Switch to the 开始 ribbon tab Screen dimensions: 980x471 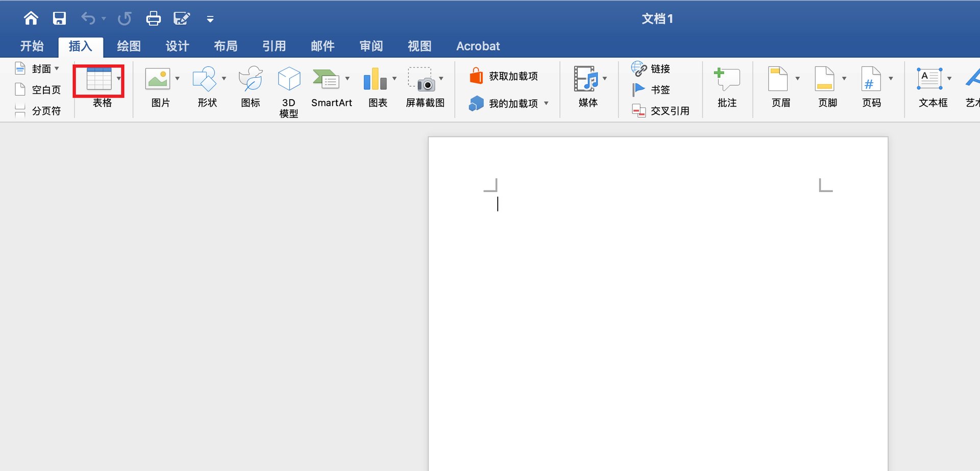31,46
